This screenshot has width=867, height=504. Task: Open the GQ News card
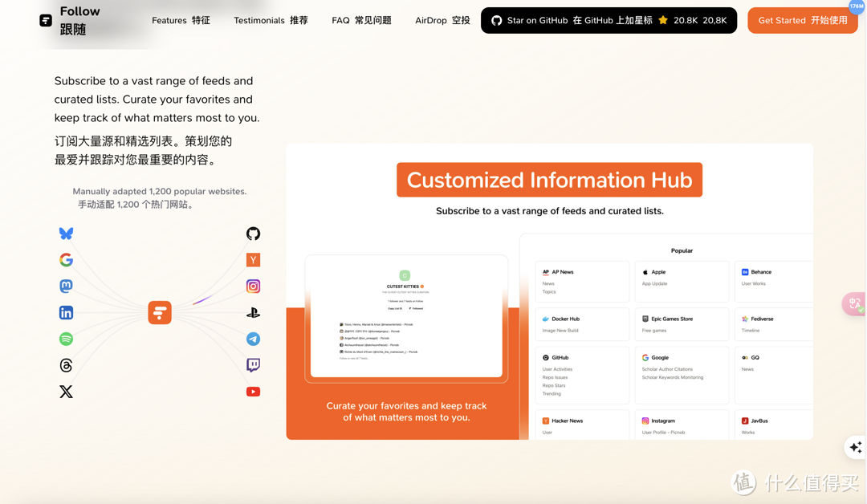[774, 376]
